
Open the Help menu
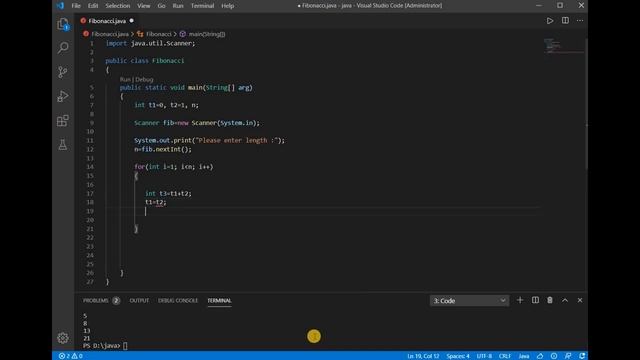point(227,6)
